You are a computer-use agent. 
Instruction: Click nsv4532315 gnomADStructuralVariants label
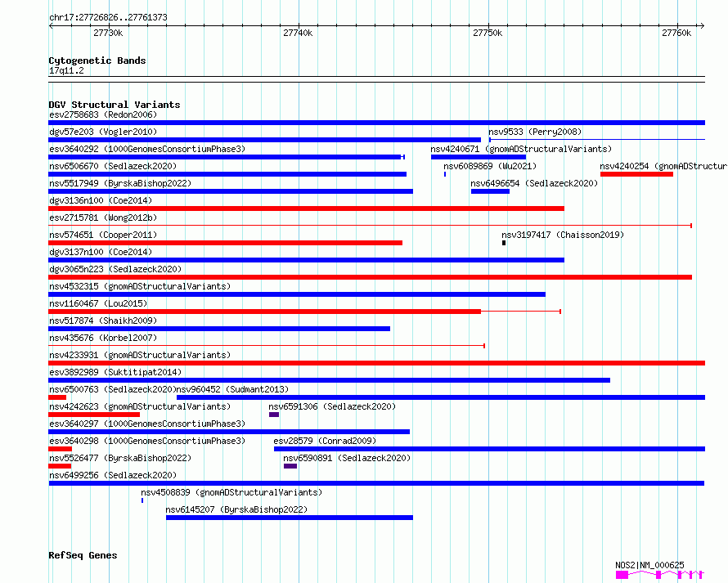click(x=140, y=286)
